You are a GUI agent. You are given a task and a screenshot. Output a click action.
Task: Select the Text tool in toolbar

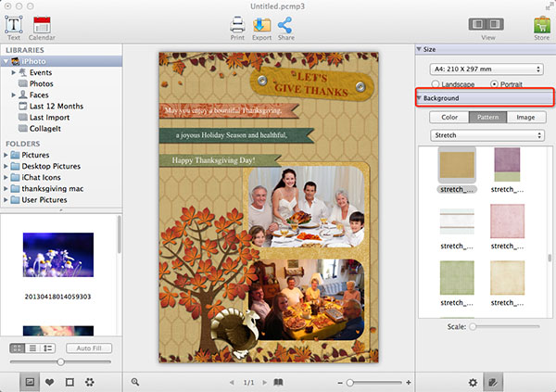tap(14, 25)
